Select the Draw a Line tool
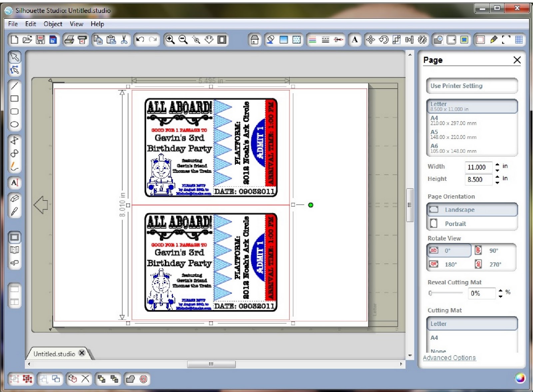This screenshot has height=392, width=533. pyautogui.click(x=14, y=86)
